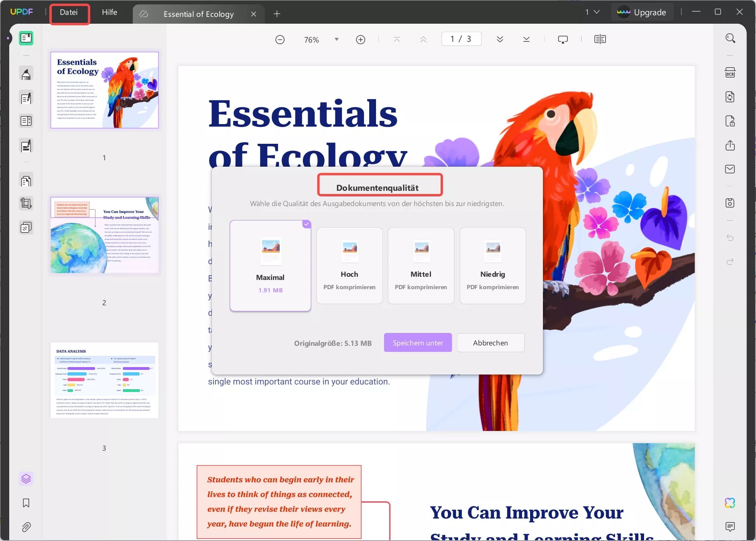This screenshot has width=756, height=541.
Task: Select the Hoch quality option
Action: point(350,265)
